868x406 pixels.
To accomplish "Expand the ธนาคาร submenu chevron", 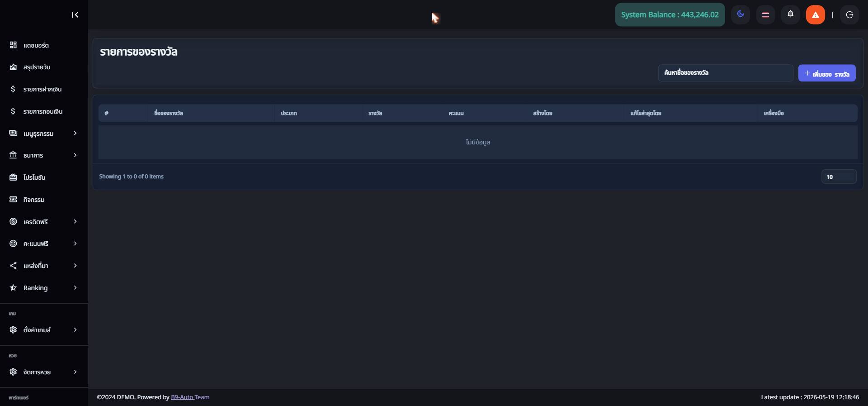I will click(x=75, y=155).
